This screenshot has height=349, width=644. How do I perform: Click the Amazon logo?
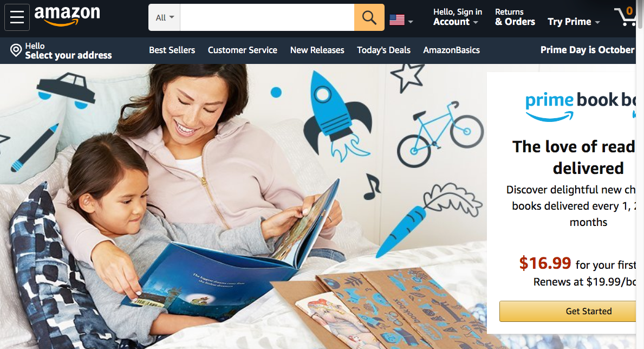click(x=67, y=16)
